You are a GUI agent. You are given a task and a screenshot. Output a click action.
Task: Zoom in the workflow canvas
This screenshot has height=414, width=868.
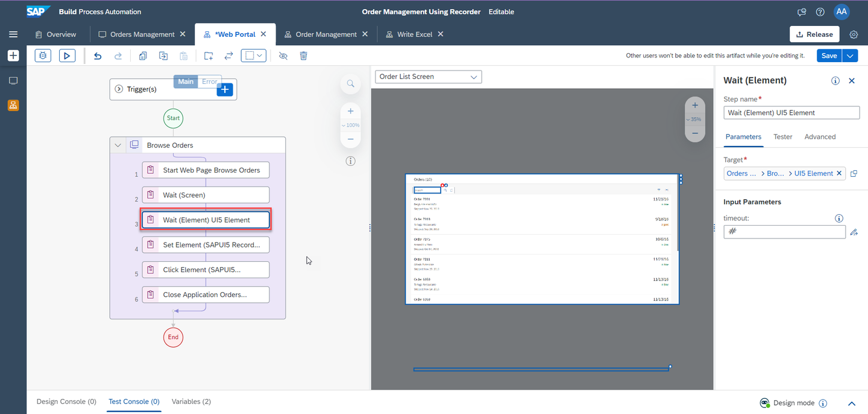click(351, 111)
